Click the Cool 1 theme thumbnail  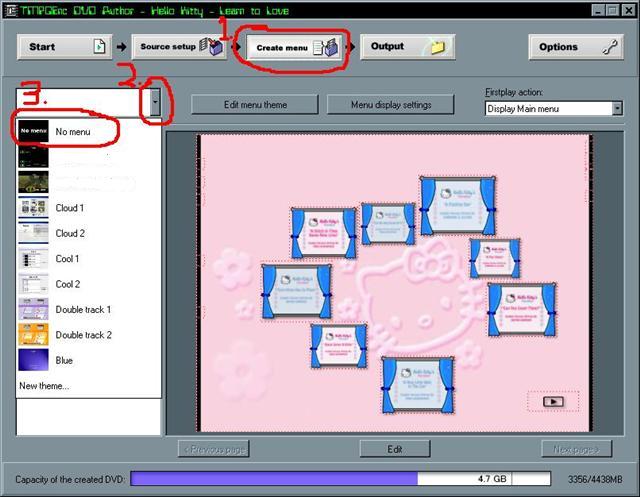pyautogui.click(x=33, y=259)
